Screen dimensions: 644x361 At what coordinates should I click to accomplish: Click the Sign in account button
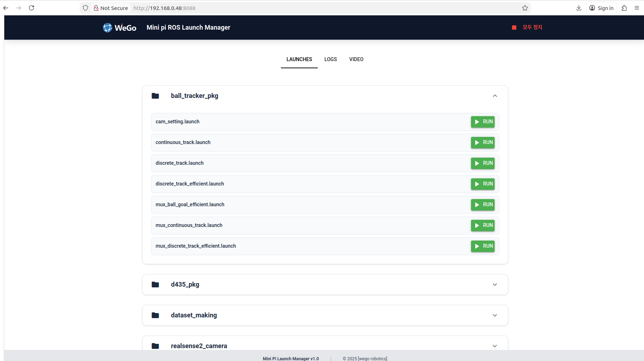[x=601, y=8]
